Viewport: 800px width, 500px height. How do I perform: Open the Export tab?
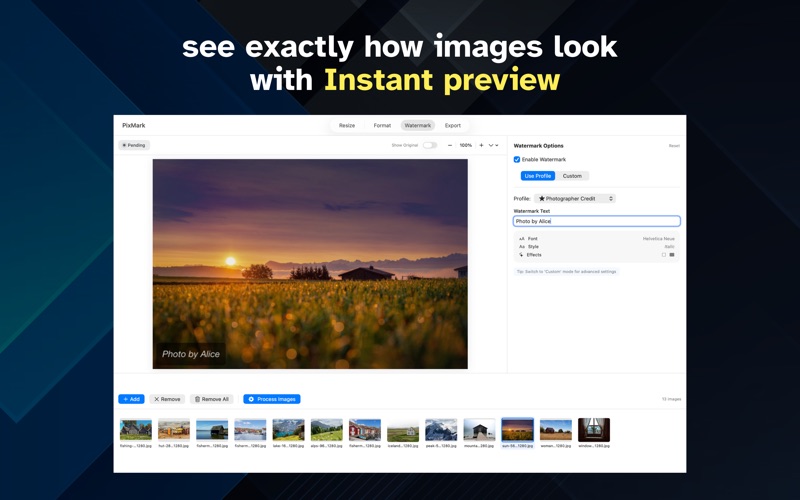click(x=453, y=126)
